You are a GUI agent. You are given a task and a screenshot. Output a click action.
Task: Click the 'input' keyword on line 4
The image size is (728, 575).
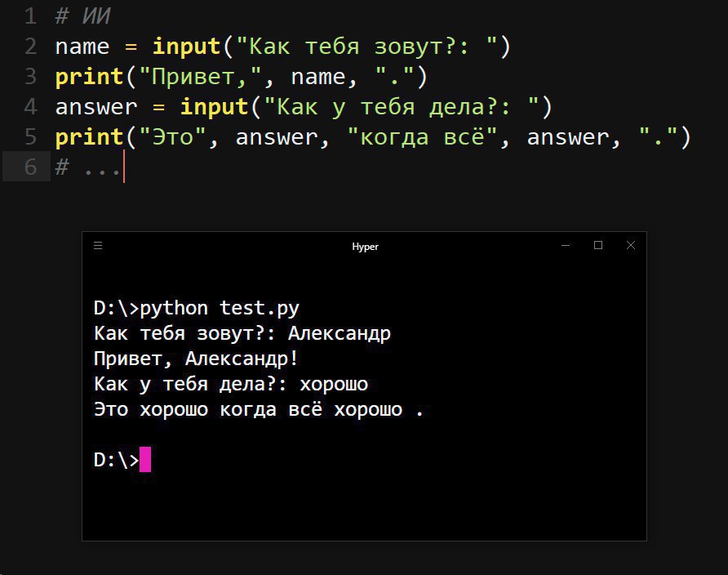(214, 107)
